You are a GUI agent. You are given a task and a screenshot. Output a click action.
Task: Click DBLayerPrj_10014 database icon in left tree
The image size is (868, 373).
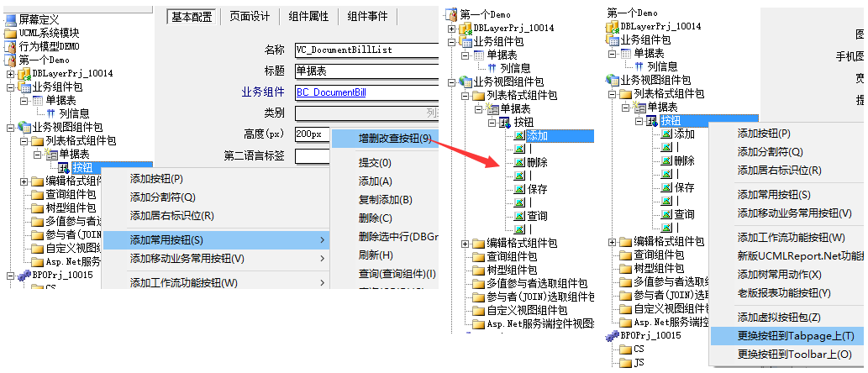click(24, 74)
